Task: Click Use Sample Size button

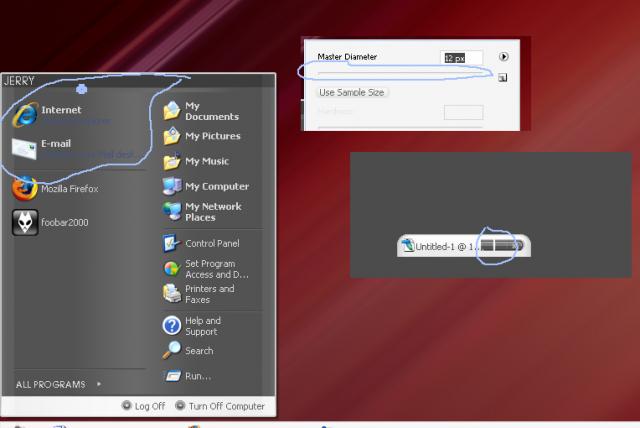Action: point(351,93)
